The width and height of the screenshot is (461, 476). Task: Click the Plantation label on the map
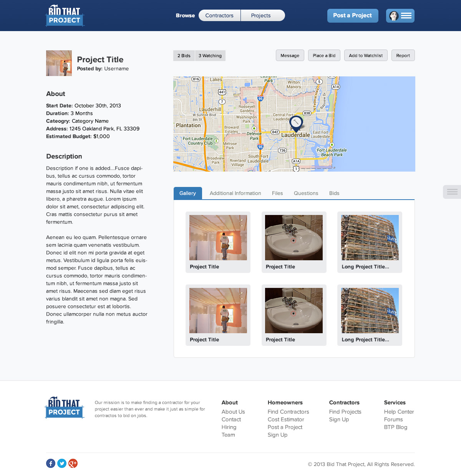pyautogui.click(x=188, y=126)
